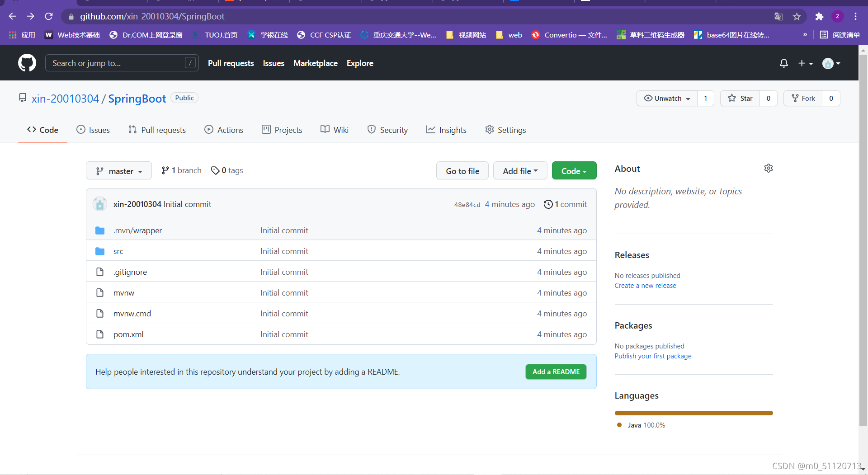868x475 pixels.
Task: Open the .gitignore file
Action: [x=130, y=272]
